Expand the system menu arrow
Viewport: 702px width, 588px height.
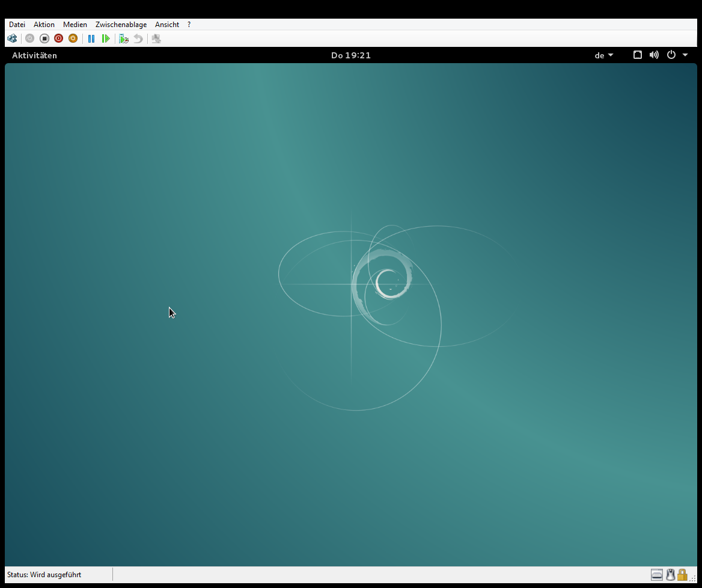pos(685,55)
